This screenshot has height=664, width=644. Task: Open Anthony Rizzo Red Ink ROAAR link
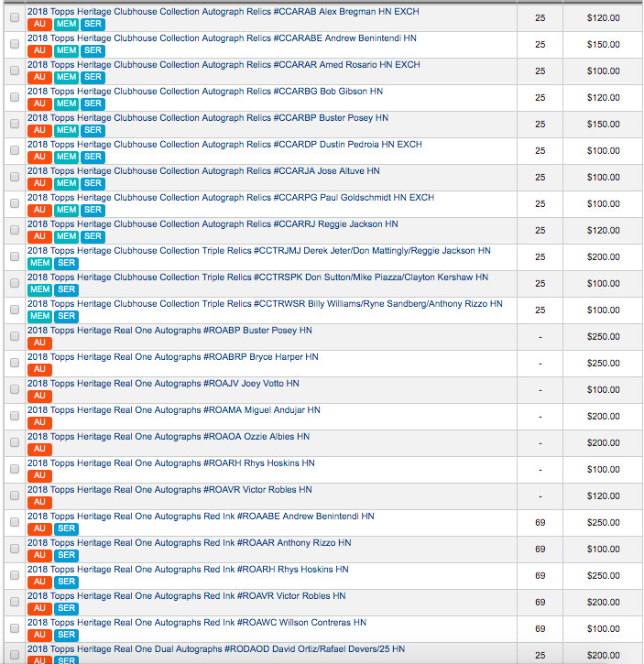[189, 543]
